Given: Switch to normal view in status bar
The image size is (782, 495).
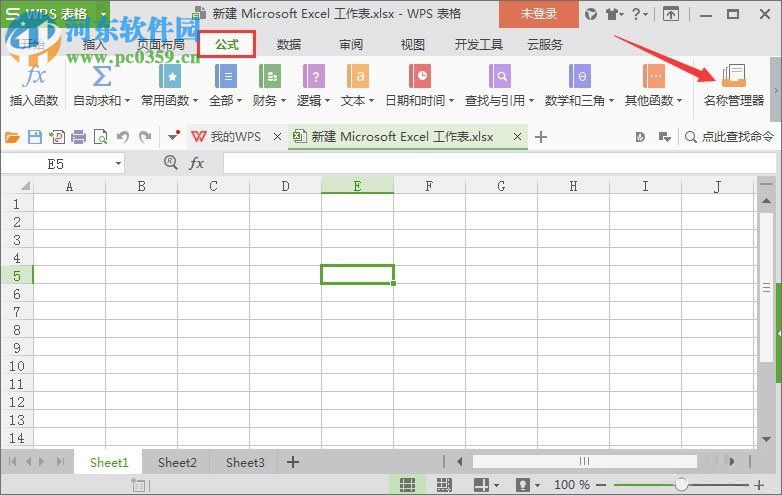Looking at the screenshot, I should [407, 485].
